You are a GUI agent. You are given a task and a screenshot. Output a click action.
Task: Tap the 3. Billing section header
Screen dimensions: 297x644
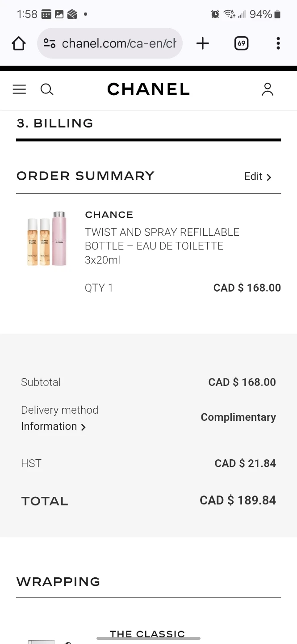point(55,123)
